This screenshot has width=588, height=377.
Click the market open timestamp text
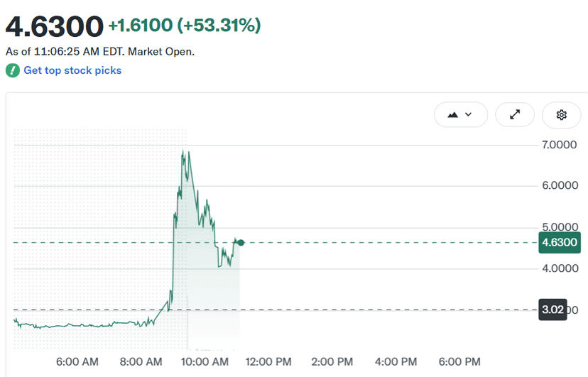pos(100,51)
